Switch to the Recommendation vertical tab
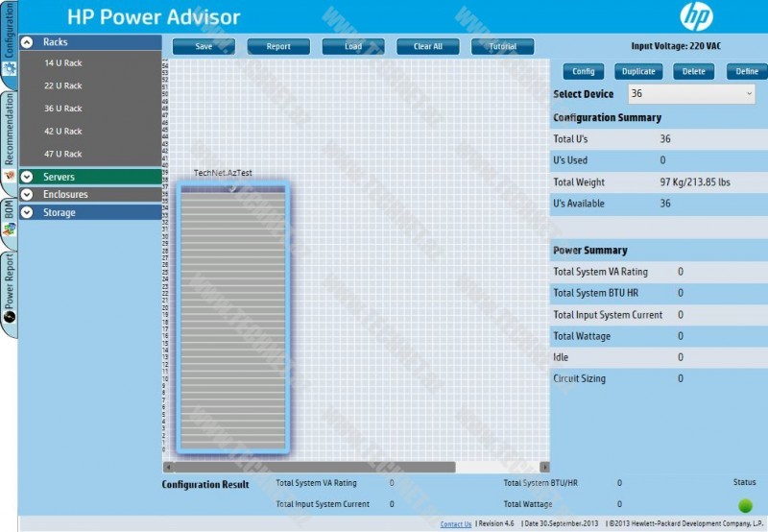 9,144
